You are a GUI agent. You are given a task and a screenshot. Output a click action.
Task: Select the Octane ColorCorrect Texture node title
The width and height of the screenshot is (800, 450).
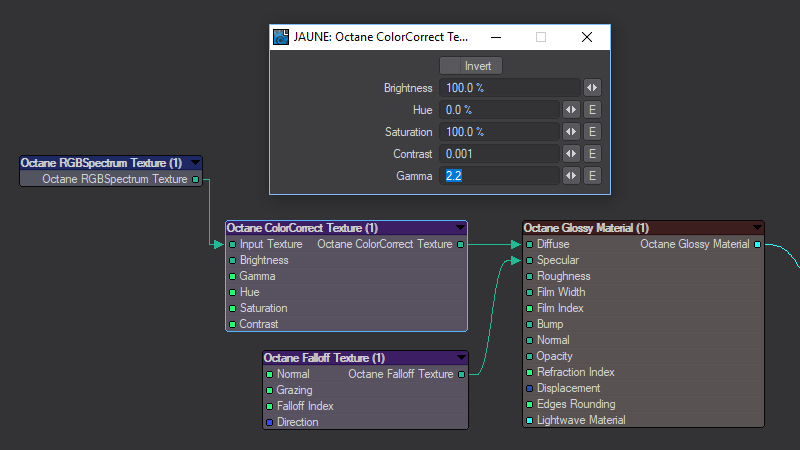pyautogui.click(x=302, y=228)
